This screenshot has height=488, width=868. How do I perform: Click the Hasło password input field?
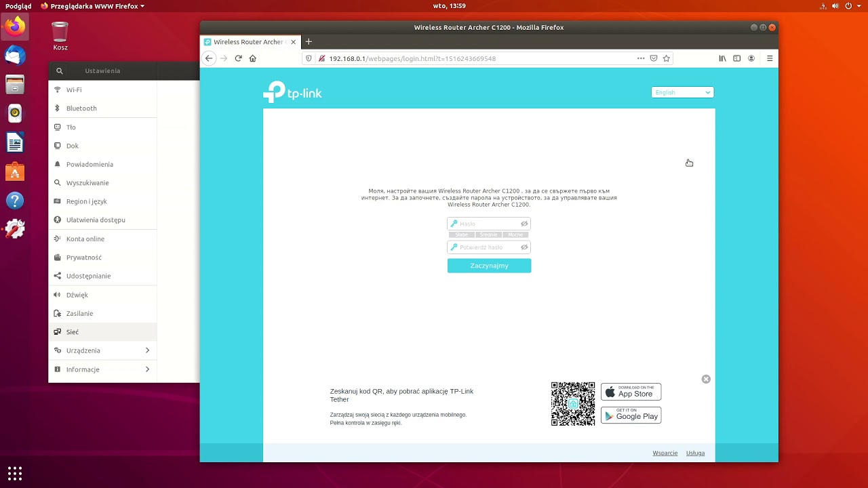[x=489, y=224]
